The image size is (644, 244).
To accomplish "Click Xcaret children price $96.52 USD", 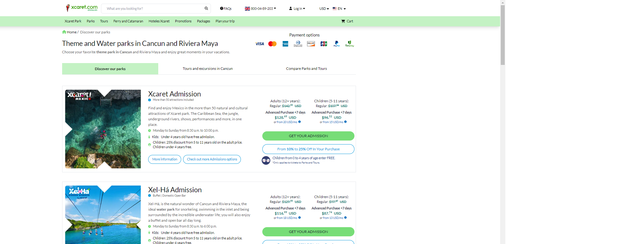I will click(331, 117).
